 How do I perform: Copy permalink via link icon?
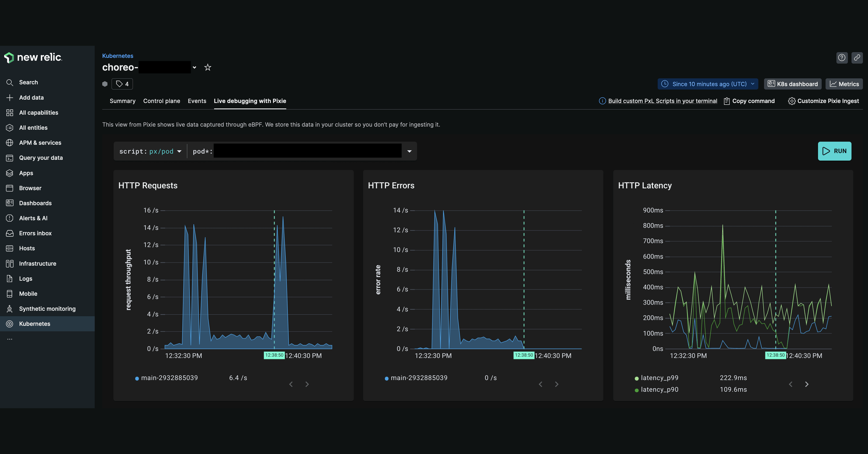pyautogui.click(x=857, y=58)
